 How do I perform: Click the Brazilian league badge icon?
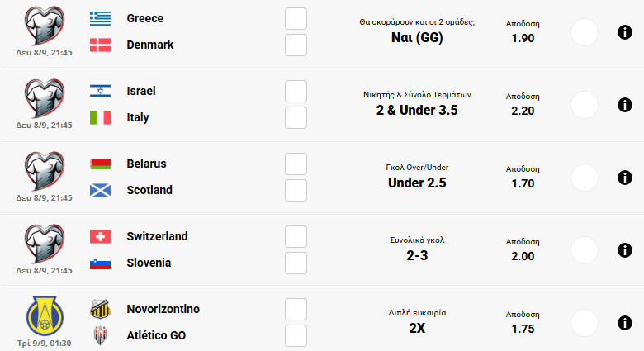click(x=44, y=315)
